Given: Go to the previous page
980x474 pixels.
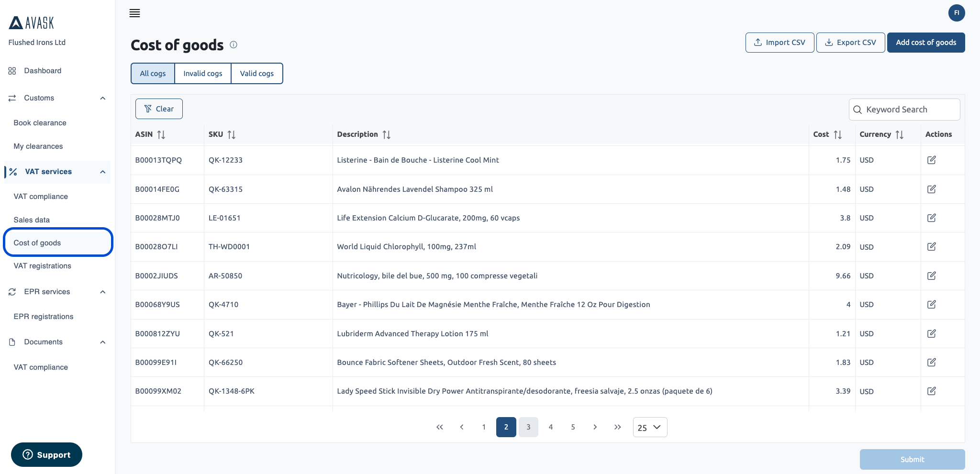Looking at the screenshot, I should click(x=462, y=427).
